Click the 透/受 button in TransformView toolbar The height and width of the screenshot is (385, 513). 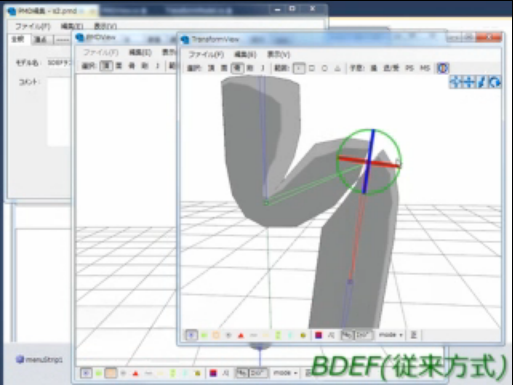(x=391, y=68)
